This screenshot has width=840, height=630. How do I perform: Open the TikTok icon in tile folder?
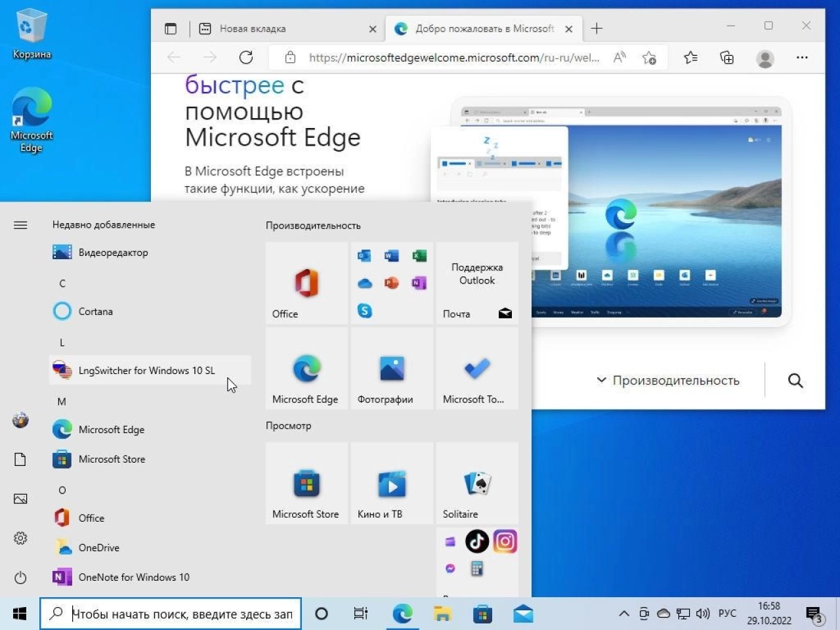[x=477, y=541]
